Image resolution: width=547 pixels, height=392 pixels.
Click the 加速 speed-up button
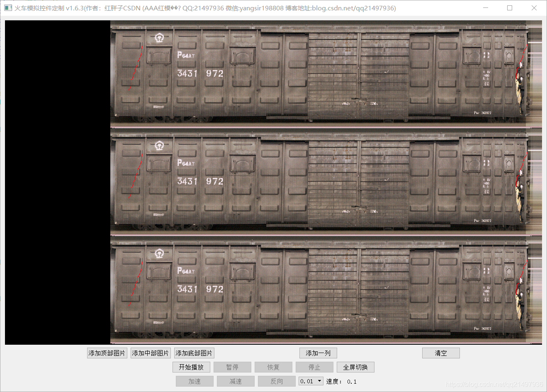(x=194, y=381)
